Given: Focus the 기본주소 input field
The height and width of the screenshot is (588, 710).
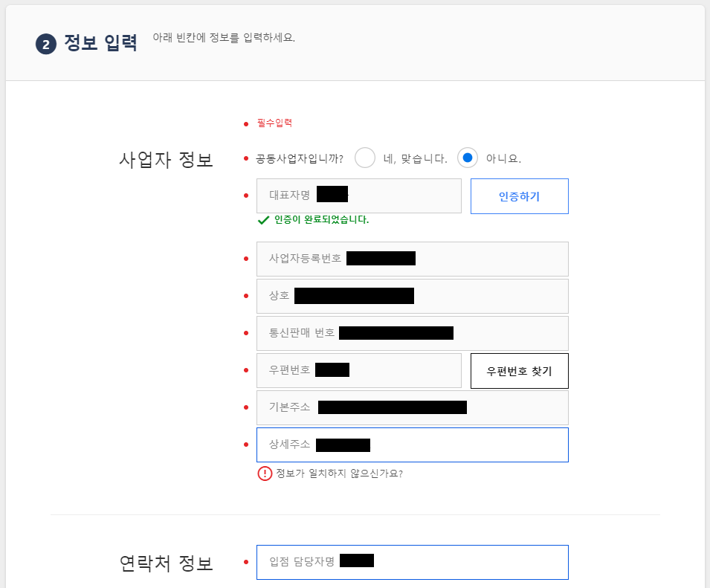Looking at the screenshot, I should pyautogui.click(x=413, y=407).
